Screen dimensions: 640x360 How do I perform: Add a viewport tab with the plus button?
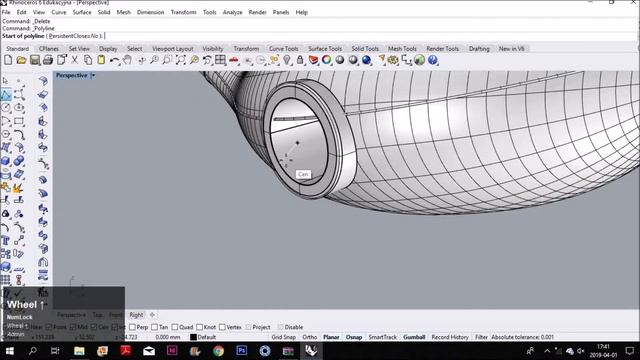(152, 315)
